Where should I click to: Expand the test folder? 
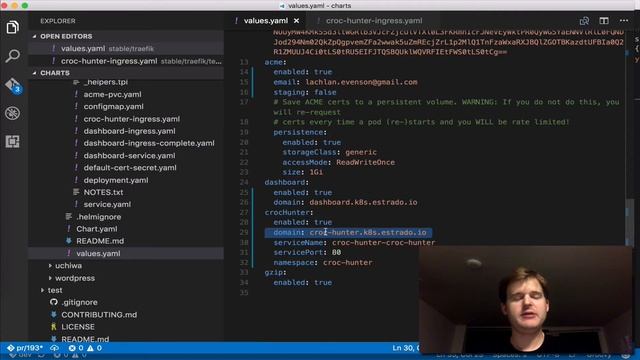click(55, 290)
